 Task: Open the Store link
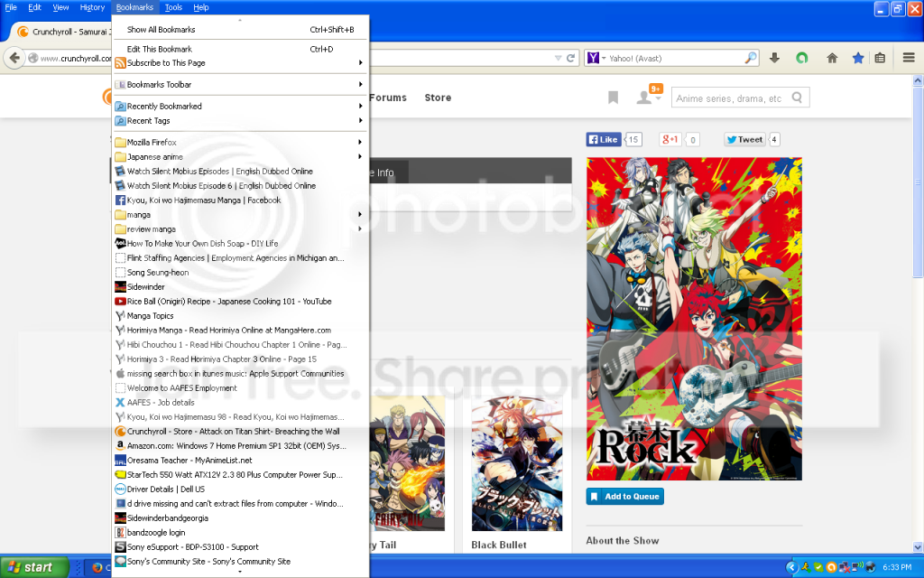click(438, 98)
